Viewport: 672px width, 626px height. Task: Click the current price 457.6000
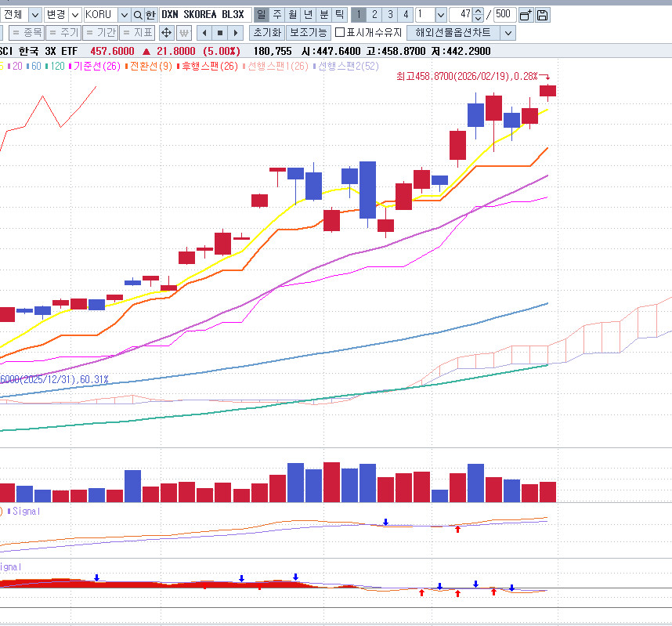(x=112, y=52)
